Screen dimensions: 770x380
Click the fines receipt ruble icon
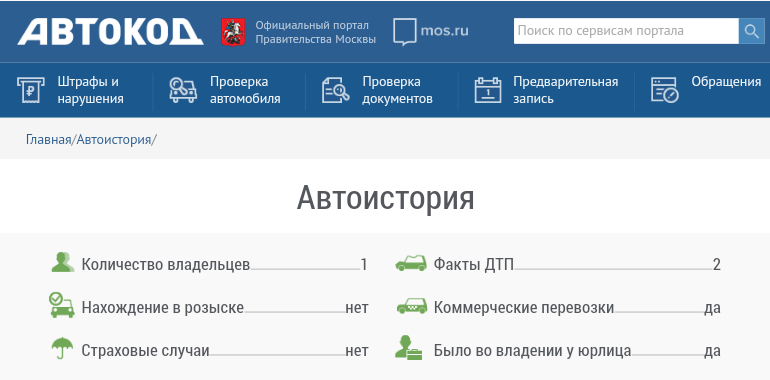pyautogui.click(x=30, y=90)
